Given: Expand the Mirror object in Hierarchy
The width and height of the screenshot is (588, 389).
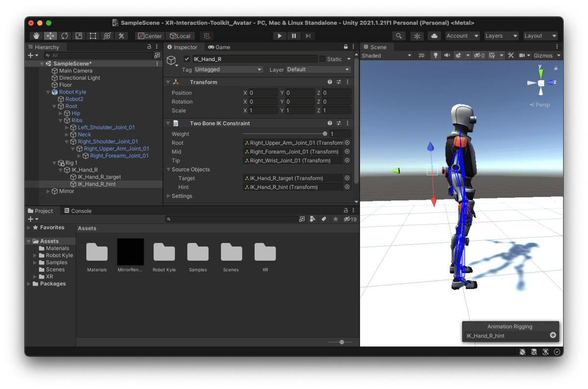Looking at the screenshot, I should pos(48,191).
